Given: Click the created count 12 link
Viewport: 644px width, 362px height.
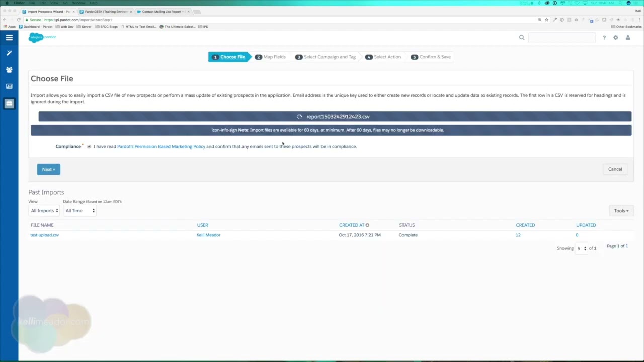Looking at the screenshot, I should pos(518,235).
